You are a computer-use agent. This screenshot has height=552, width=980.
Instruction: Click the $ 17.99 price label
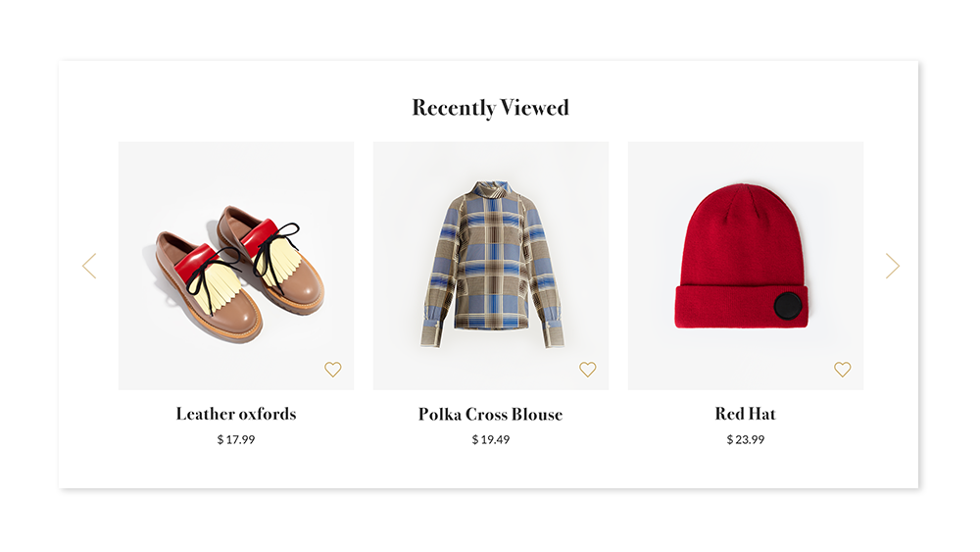coord(236,439)
